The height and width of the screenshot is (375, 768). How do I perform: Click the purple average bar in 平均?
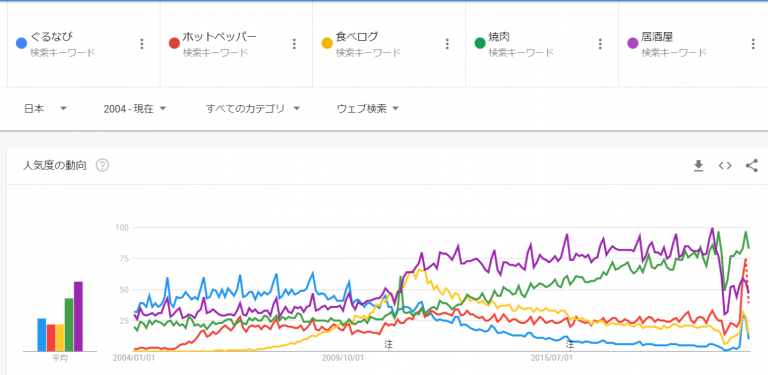coord(78,316)
